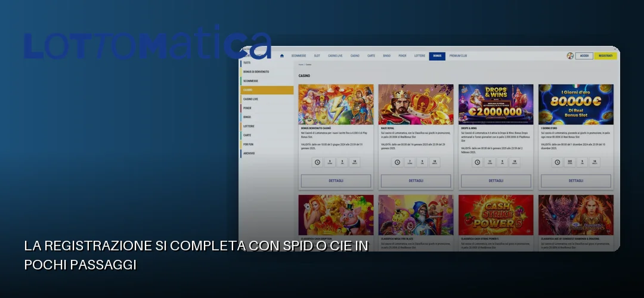644x298 pixels.
Task: Click the clock icon on I Giorni d'Oro card
Action: point(558,162)
